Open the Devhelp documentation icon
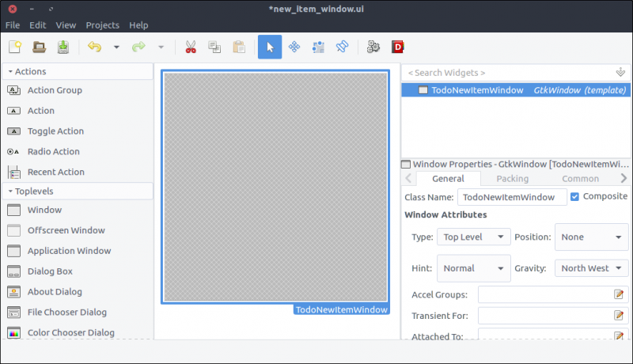The image size is (633, 364). point(397,47)
